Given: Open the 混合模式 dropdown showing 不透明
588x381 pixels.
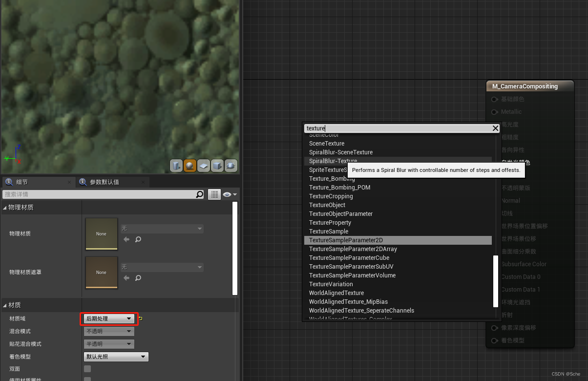Looking at the screenshot, I should click(x=108, y=331).
